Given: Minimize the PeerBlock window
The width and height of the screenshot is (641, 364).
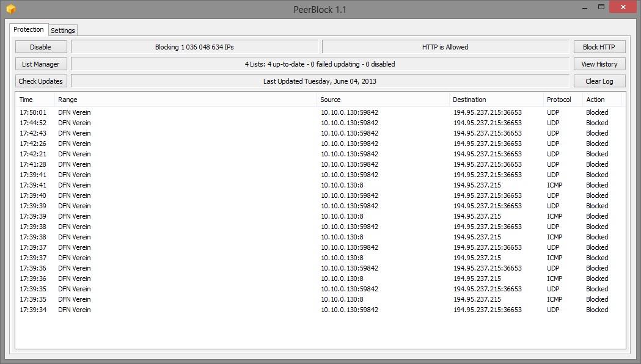Looking at the screenshot, I should [x=585, y=7].
